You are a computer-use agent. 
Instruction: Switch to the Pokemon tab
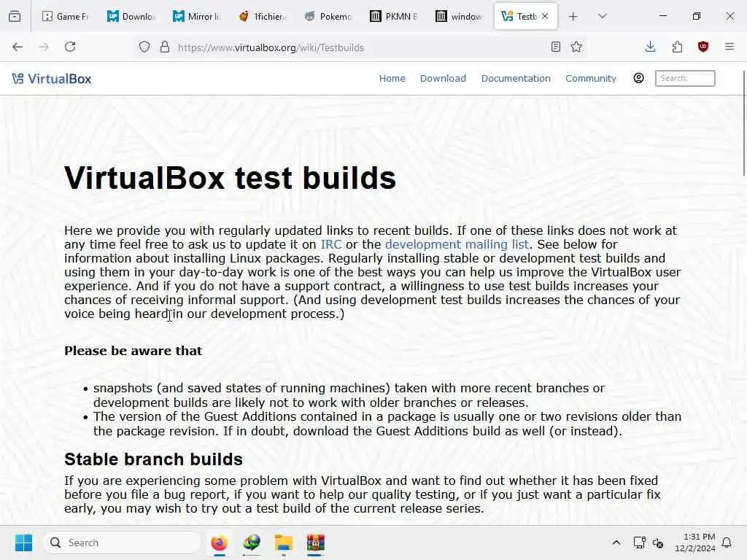[329, 16]
